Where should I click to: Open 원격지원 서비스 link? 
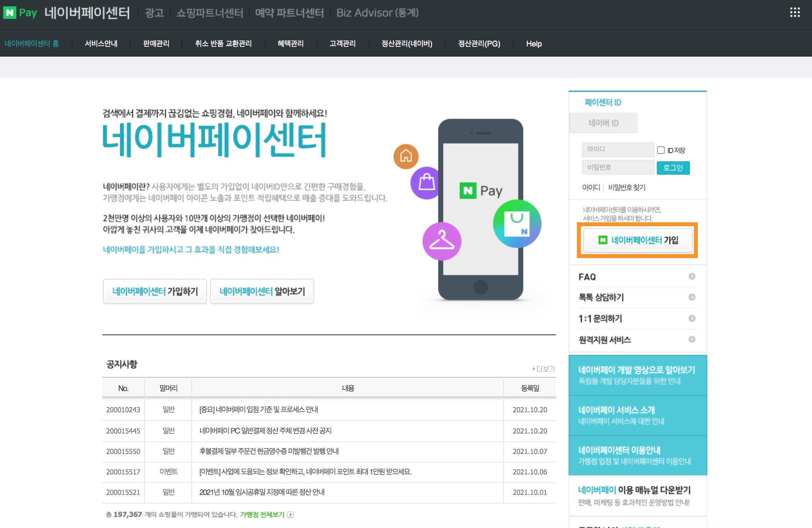(x=604, y=340)
